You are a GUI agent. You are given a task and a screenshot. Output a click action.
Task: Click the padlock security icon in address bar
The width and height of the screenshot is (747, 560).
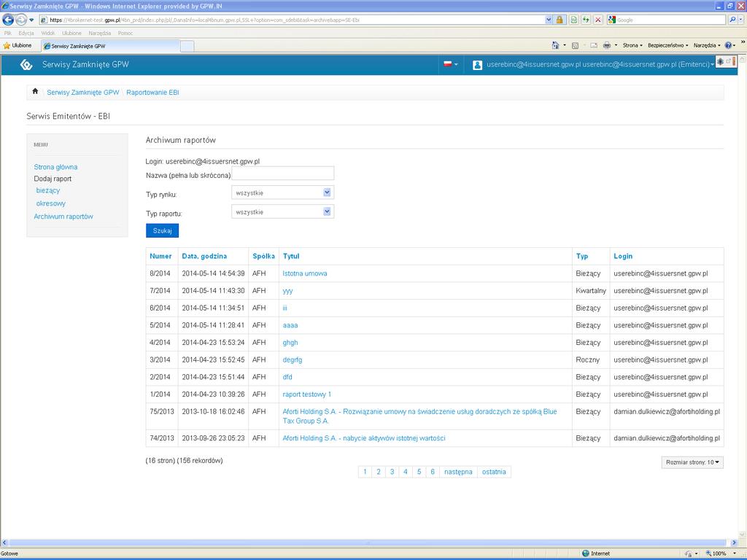(x=560, y=20)
